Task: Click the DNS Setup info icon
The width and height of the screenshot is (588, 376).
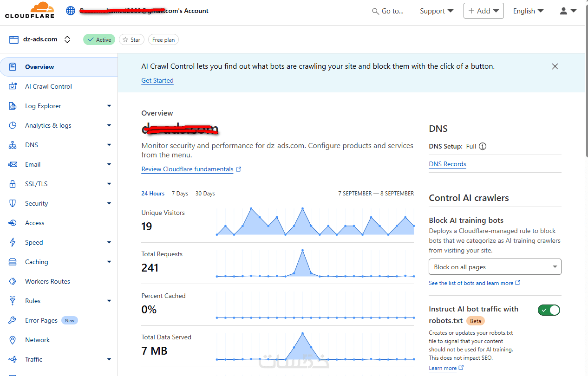Action: [483, 146]
